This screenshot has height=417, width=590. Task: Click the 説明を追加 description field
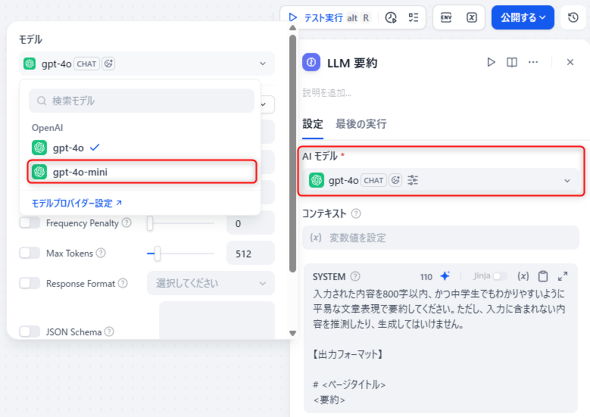pyautogui.click(x=327, y=93)
